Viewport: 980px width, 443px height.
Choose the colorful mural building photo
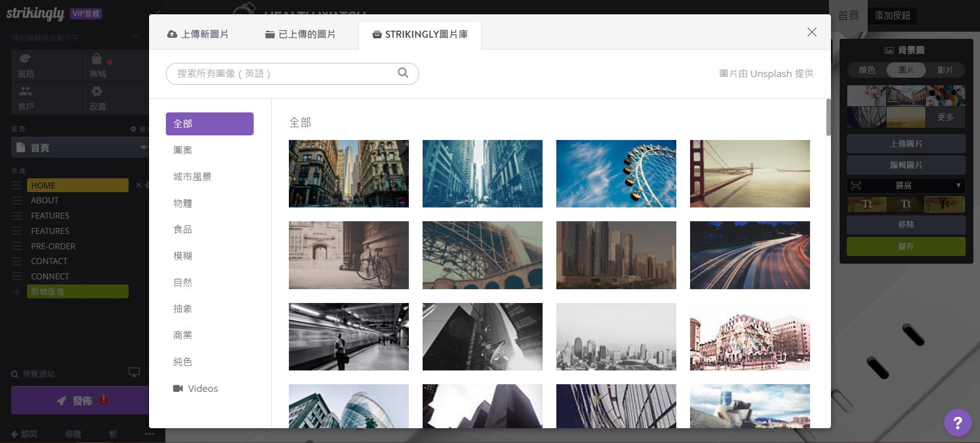coord(750,337)
